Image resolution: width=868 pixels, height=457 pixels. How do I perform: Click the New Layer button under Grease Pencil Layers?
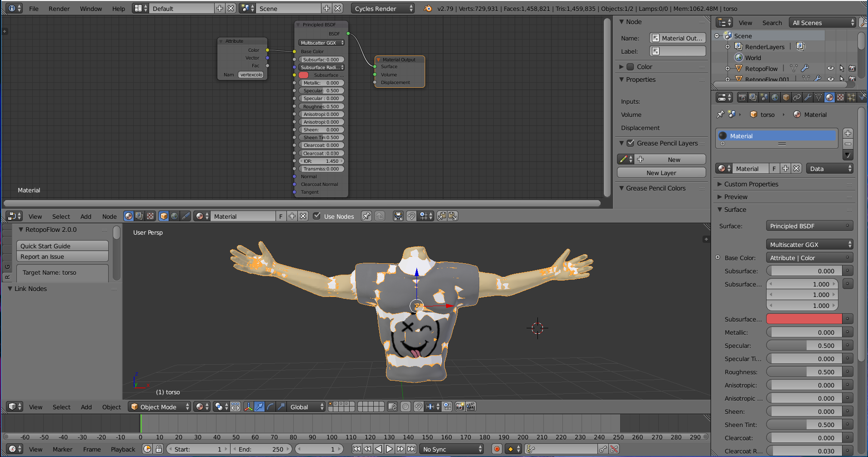[661, 173]
